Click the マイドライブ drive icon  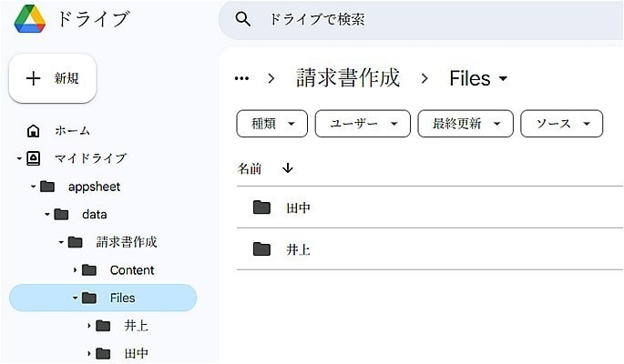[34, 158]
